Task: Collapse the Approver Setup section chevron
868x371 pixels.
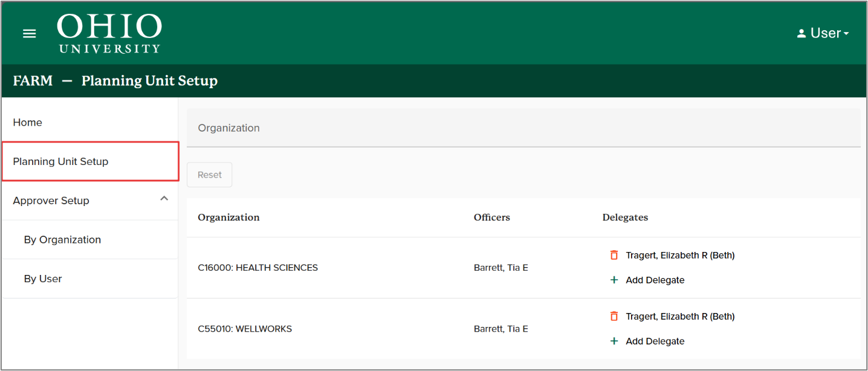Action: point(164,199)
